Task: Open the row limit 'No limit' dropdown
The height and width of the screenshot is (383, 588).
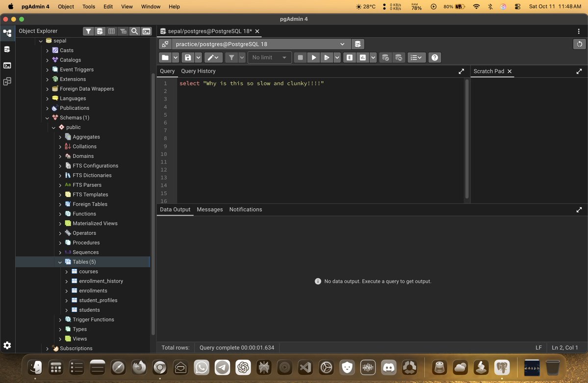Action: pos(270,57)
